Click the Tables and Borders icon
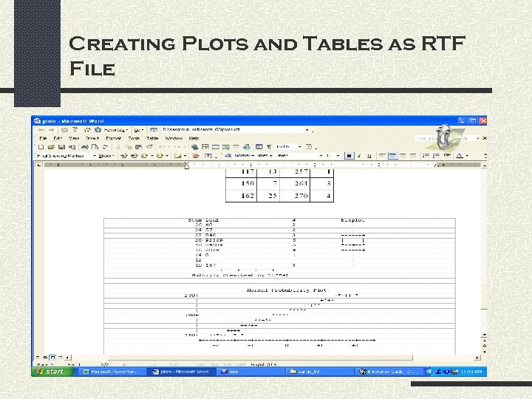The image size is (532, 399). [205, 147]
